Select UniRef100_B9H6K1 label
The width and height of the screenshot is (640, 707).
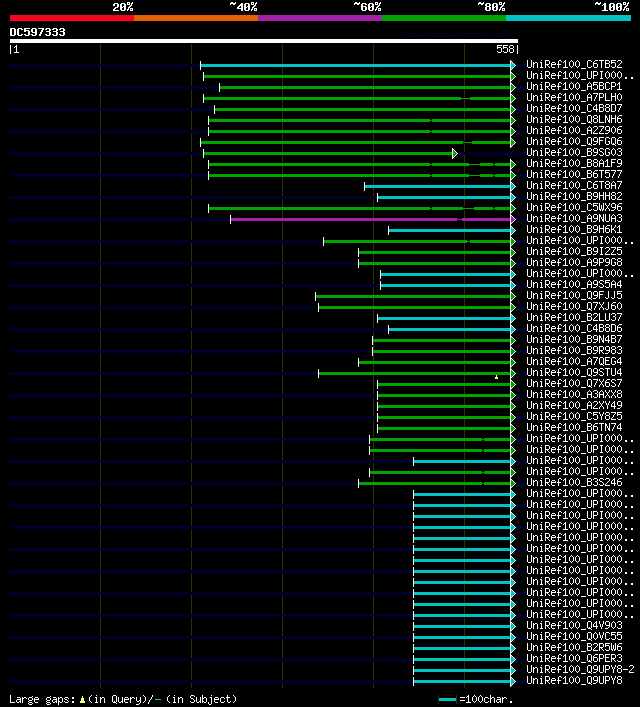tap(574, 230)
